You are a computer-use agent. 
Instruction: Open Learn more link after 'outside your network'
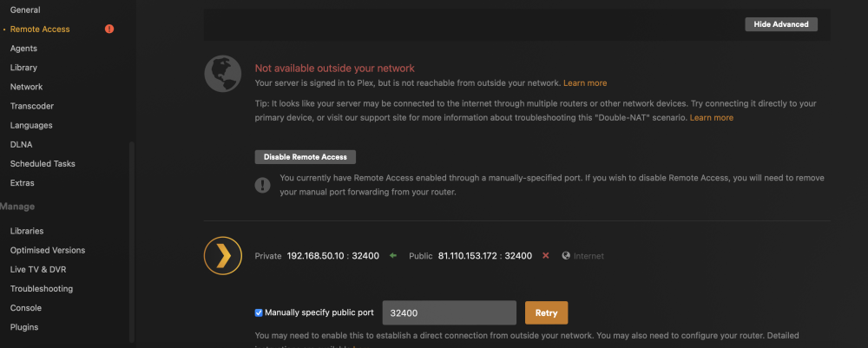[585, 83]
